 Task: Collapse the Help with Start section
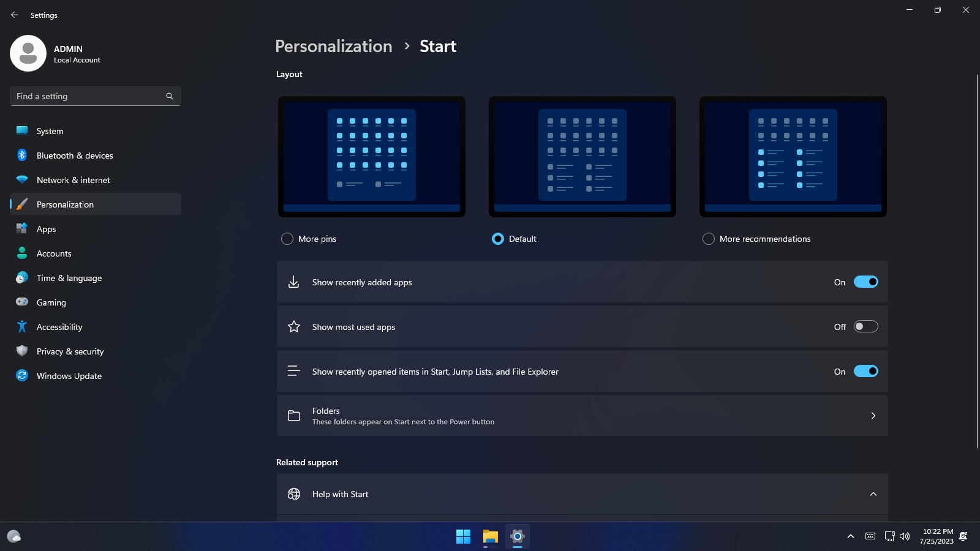(x=873, y=494)
